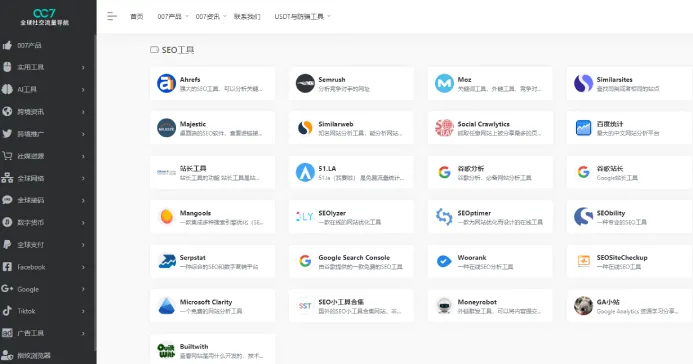Click the Google plus sidebar icon
The image size is (693, 364).
coord(7,288)
